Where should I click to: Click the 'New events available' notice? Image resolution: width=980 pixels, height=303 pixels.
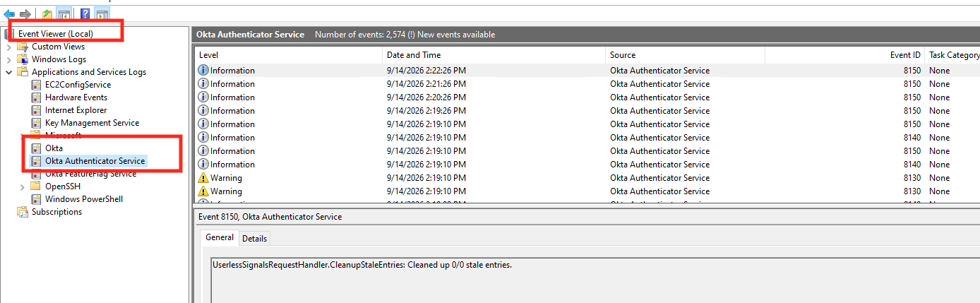[x=455, y=35]
